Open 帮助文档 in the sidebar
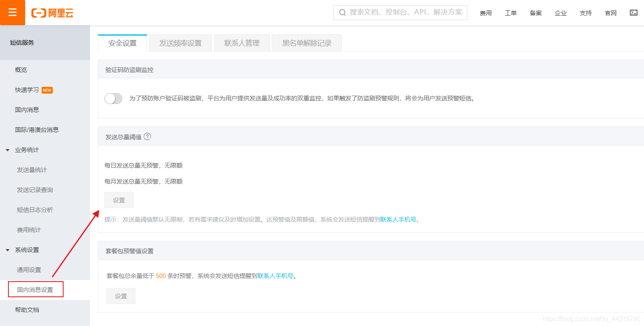The image size is (644, 326). pos(27,310)
